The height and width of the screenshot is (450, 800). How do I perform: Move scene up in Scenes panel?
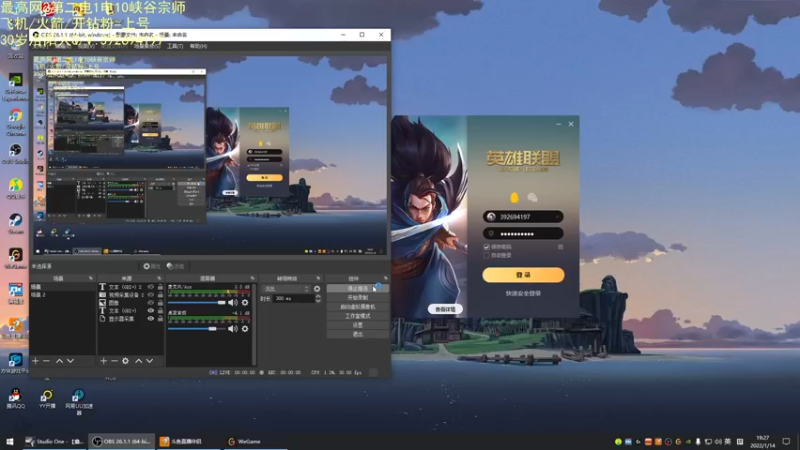59,361
